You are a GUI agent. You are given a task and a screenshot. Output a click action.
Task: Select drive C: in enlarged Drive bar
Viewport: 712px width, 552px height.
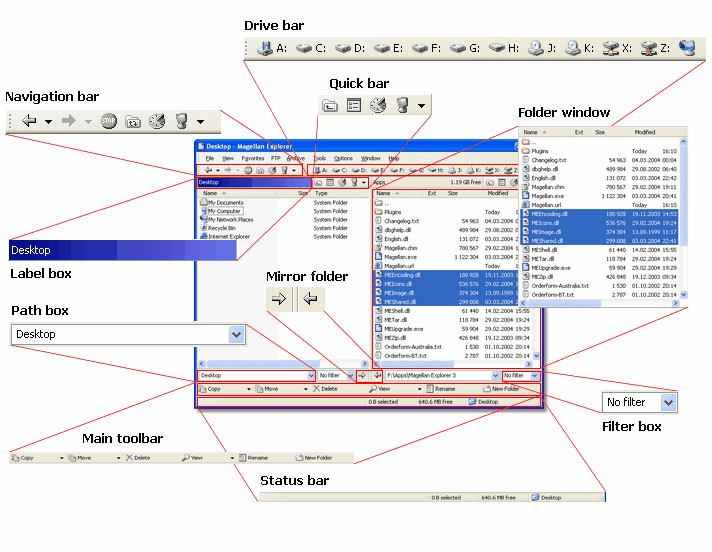311,48
